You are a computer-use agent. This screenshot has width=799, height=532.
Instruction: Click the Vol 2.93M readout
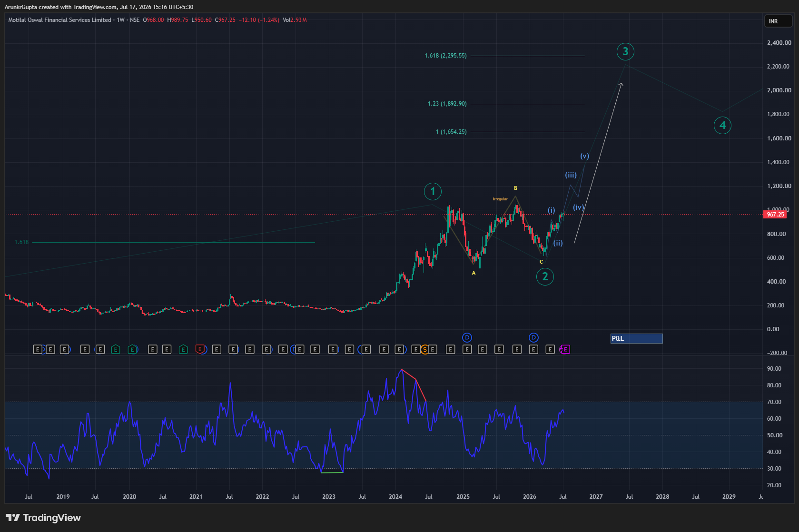coord(295,20)
